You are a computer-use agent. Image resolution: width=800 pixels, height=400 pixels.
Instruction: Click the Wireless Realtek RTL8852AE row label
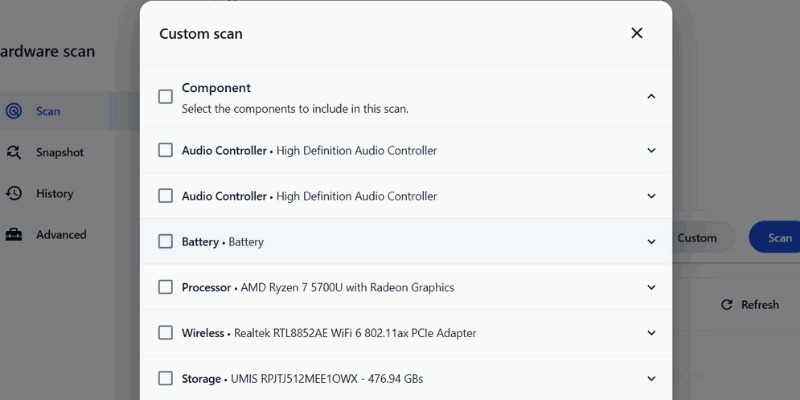tap(329, 333)
